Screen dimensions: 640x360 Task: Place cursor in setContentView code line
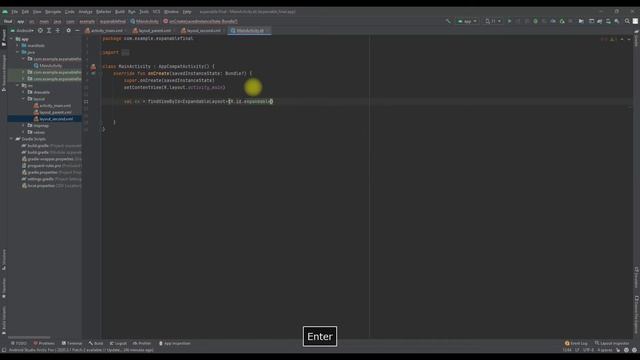coord(174,87)
